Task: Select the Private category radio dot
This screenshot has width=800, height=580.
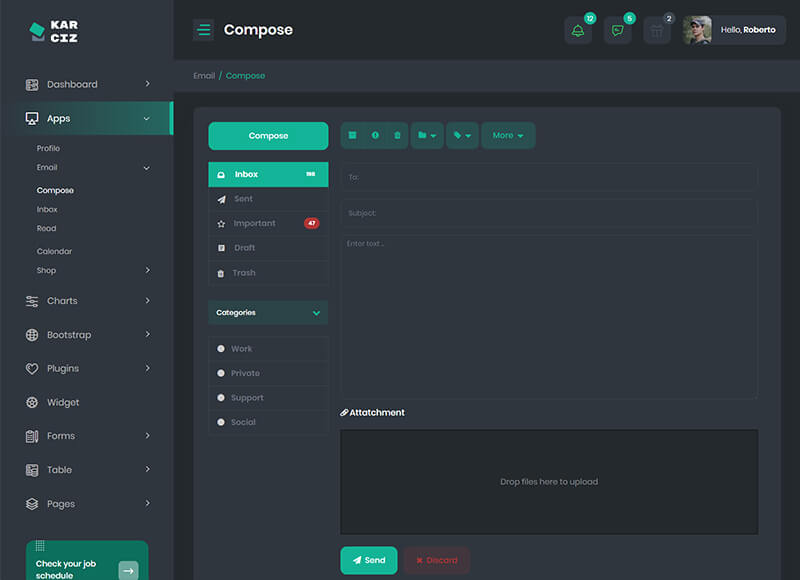Action: [221, 373]
